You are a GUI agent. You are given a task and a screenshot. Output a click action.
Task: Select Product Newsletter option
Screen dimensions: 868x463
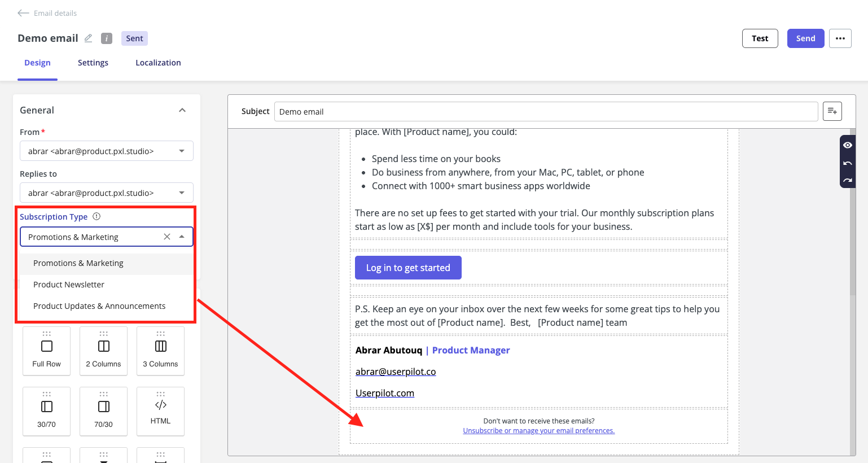pos(107,285)
